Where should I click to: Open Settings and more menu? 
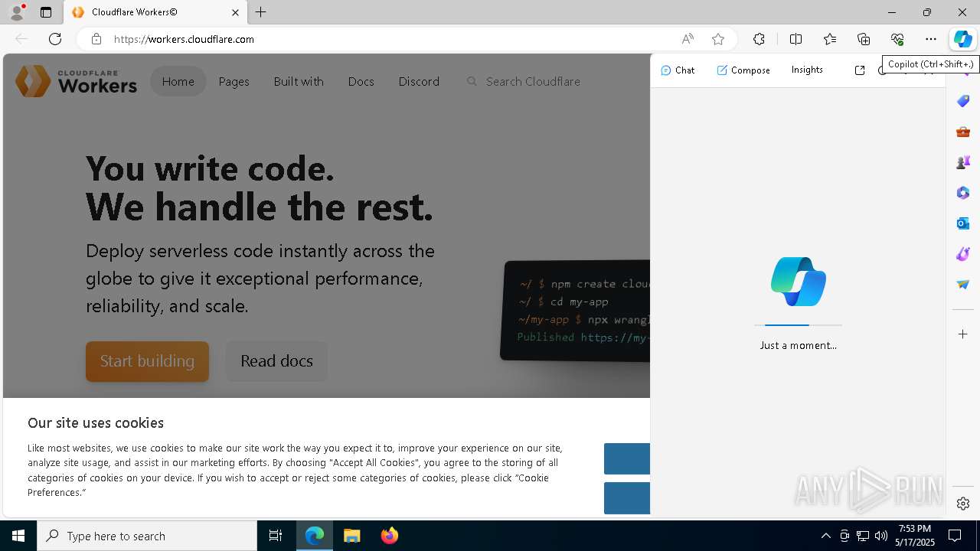(931, 39)
